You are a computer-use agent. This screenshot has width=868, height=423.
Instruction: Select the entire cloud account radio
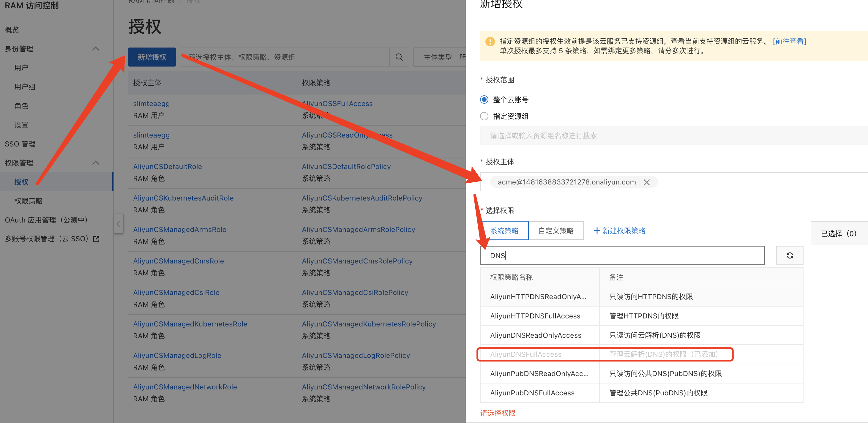pos(484,100)
